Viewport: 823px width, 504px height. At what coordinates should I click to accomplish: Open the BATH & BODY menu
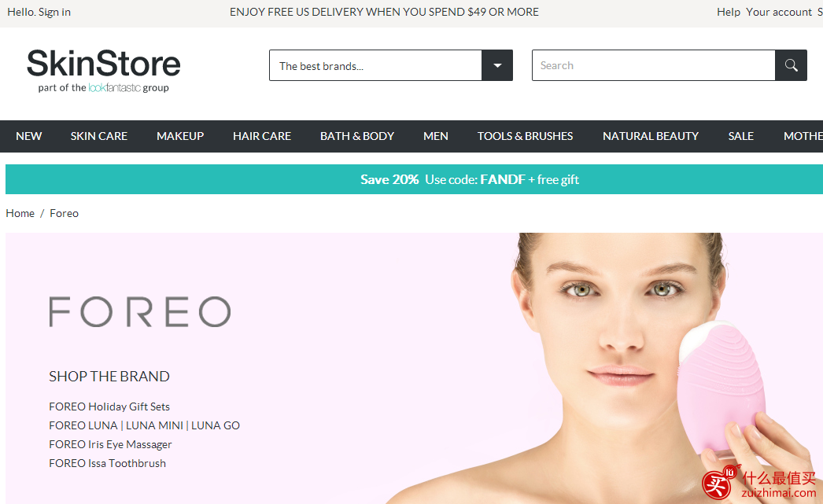tap(357, 136)
